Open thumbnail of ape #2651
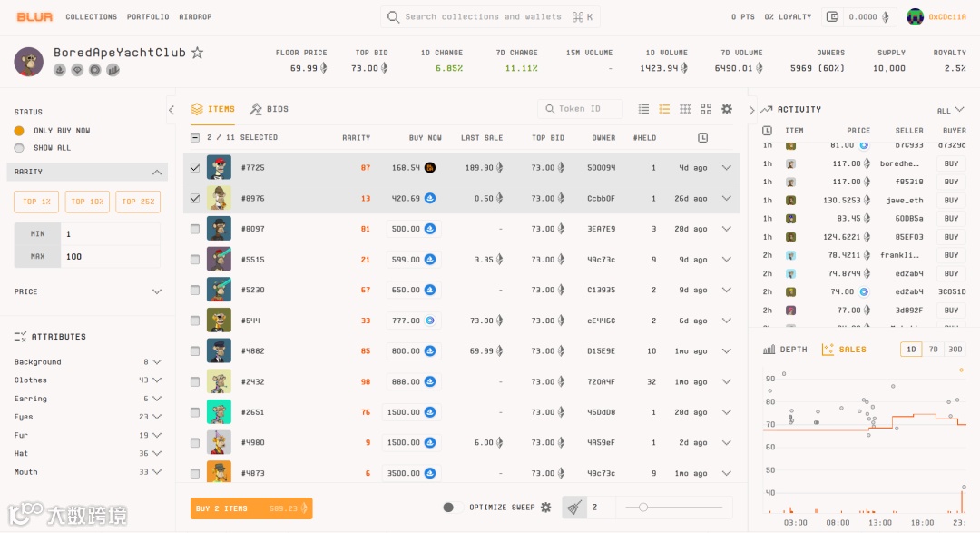This screenshot has width=980, height=533. [219, 412]
